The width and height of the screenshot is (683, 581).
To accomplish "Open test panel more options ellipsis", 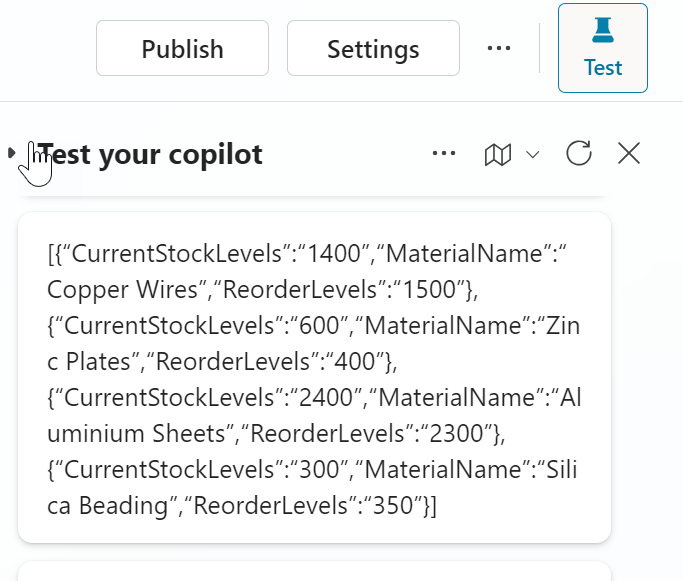I will point(444,153).
